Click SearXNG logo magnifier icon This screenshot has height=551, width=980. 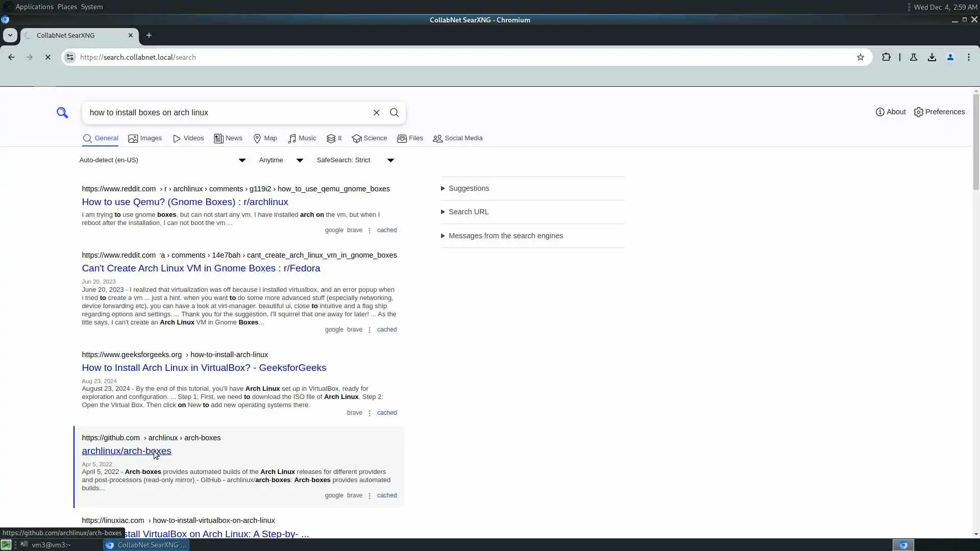click(x=62, y=113)
